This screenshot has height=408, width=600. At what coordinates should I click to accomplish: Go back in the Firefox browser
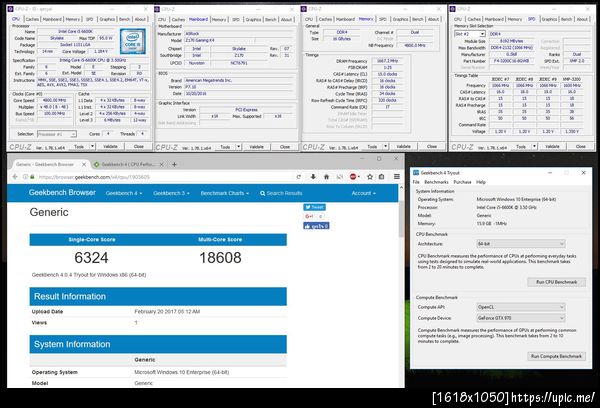15,177
